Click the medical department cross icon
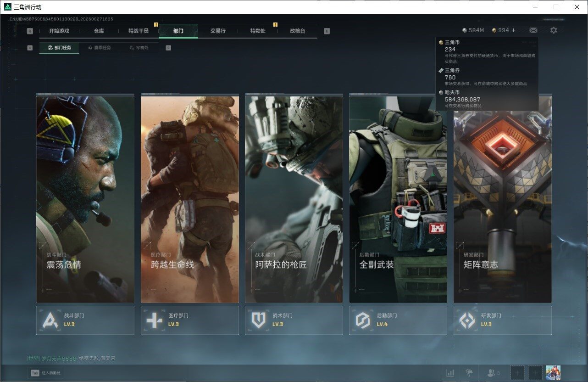The width and height of the screenshot is (588, 382). click(155, 320)
